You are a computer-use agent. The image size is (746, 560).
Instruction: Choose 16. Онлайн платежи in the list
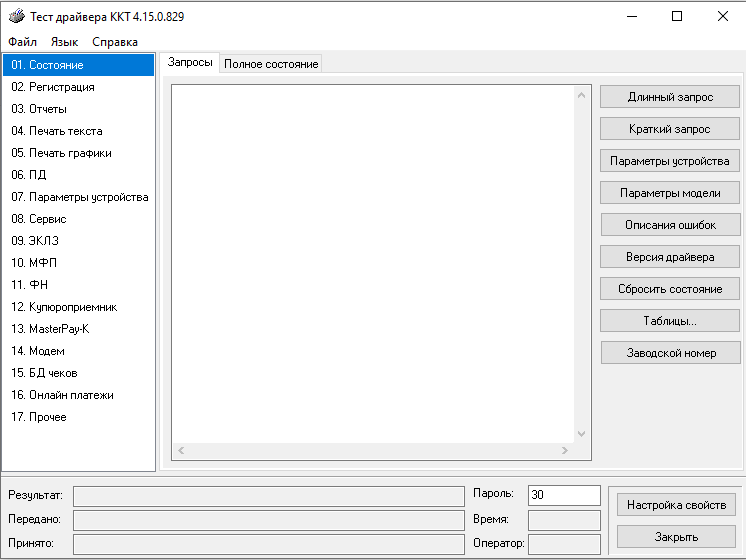click(x=62, y=395)
